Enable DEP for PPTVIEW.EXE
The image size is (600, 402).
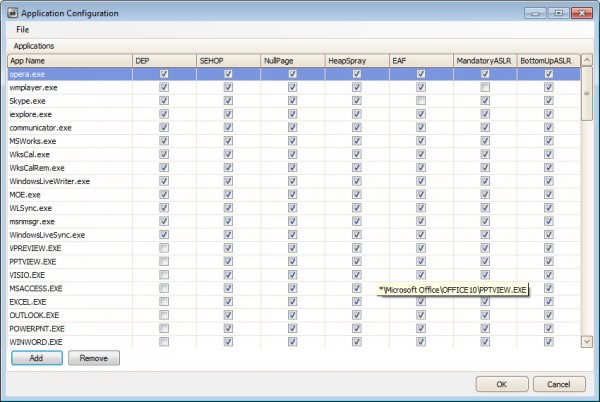coord(164,261)
